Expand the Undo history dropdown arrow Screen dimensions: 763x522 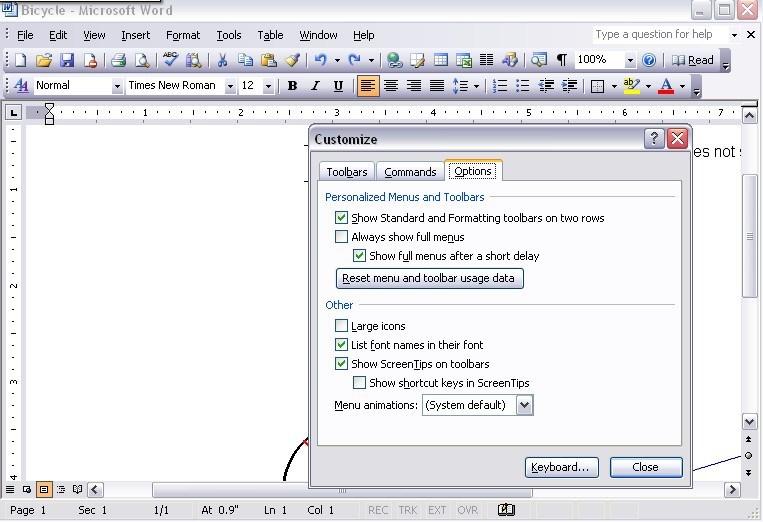pyautogui.click(x=337, y=60)
